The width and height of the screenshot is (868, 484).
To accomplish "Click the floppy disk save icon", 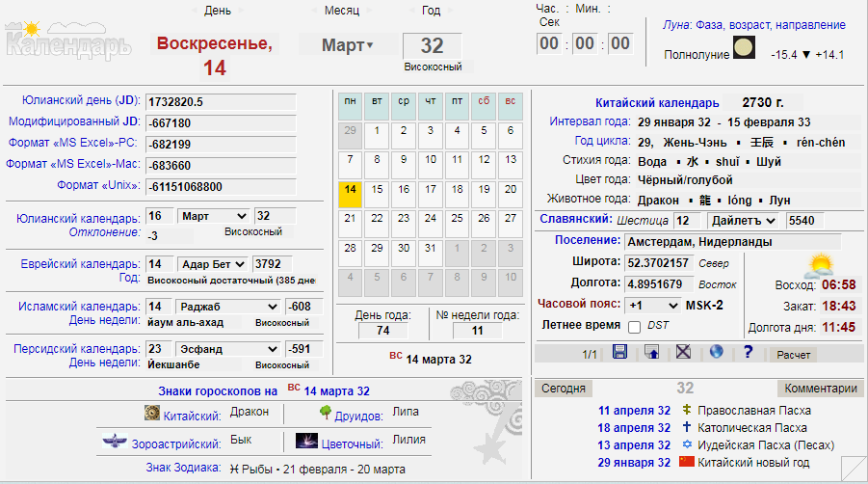I will pyautogui.click(x=619, y=352).
